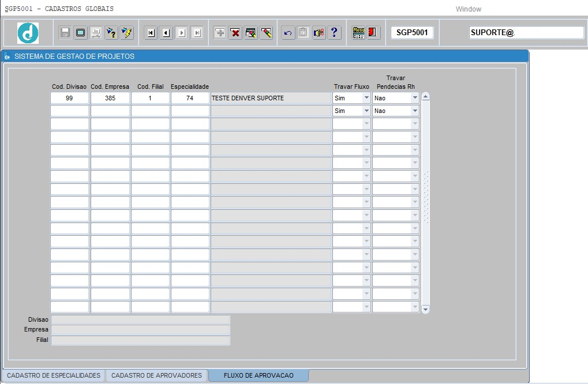Open second row's Travar Fluxo Sim dropdown
588x384 pixels.
tap(366, 111)
